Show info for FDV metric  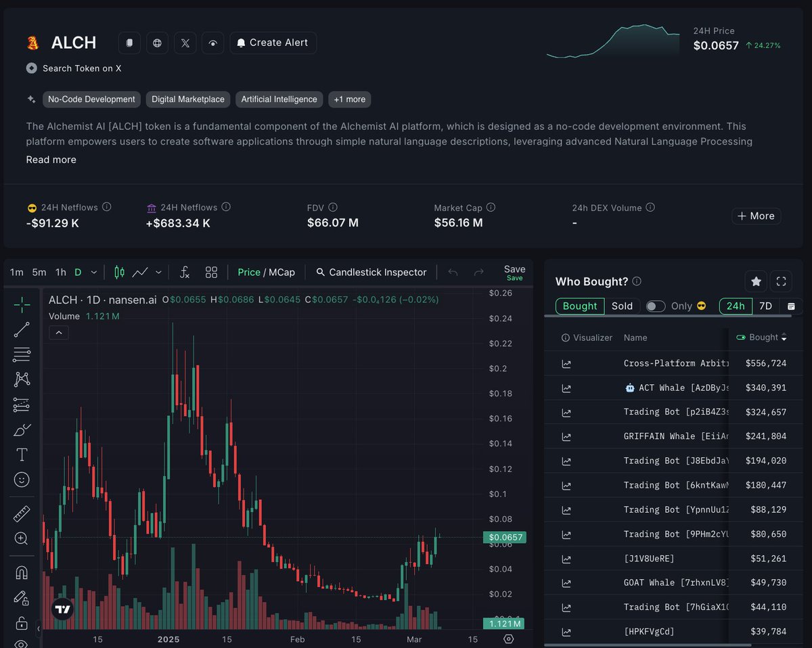pyautogui.click(x=333, y=208)
